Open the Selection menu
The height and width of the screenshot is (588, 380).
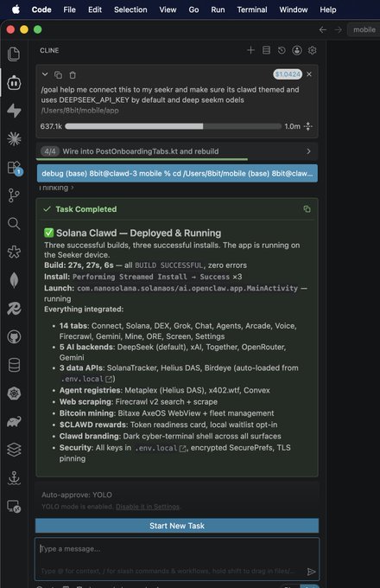click(x=130, y=10)
